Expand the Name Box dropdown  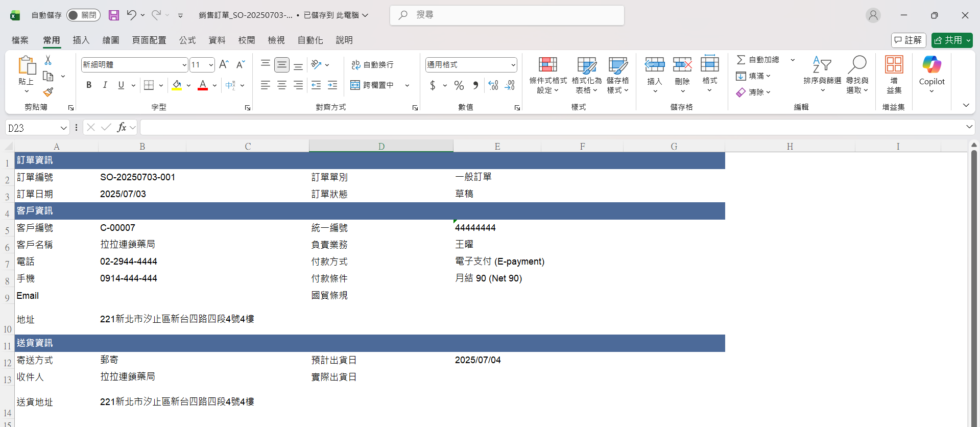[64, 128]
